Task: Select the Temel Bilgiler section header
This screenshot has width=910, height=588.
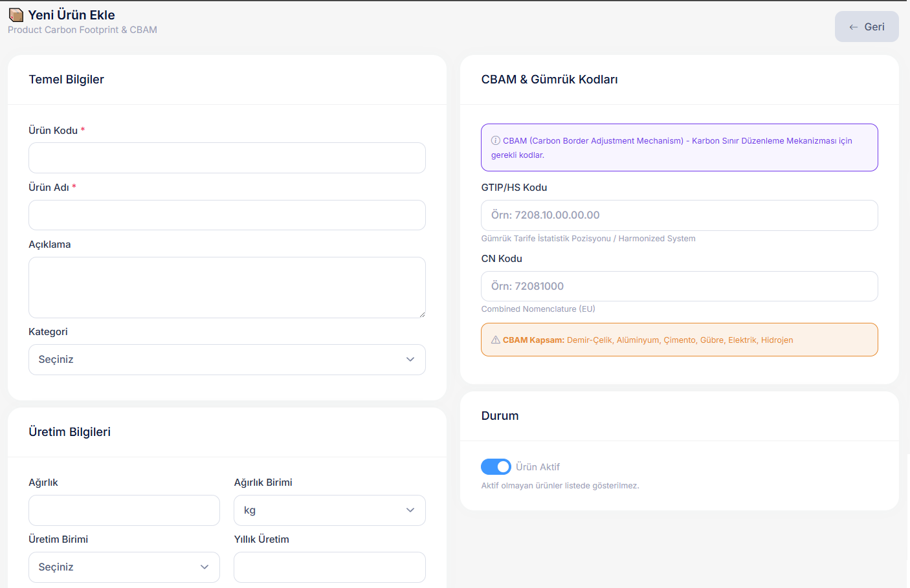Action: point(66,80)
